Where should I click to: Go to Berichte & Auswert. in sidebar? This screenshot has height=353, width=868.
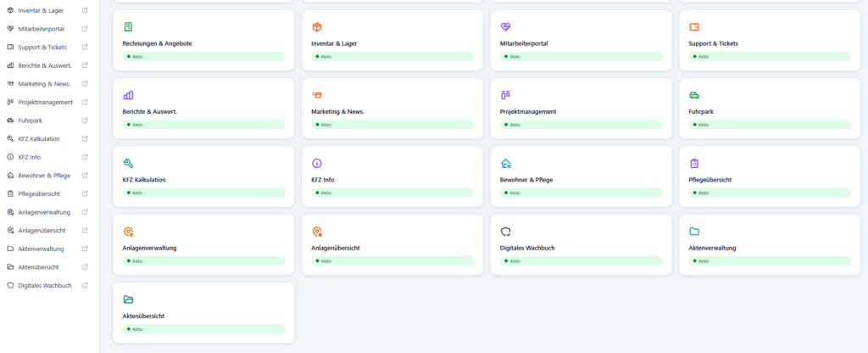click(44, 65)
